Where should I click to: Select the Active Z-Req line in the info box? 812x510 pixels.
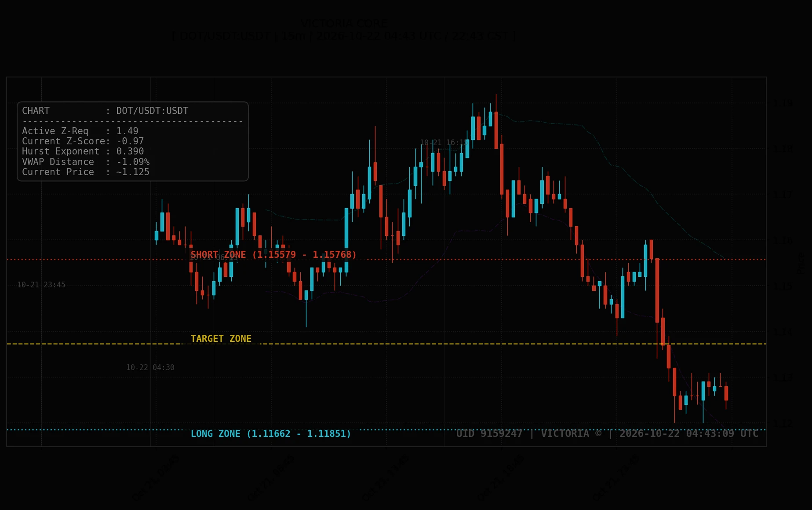point(80,131)
